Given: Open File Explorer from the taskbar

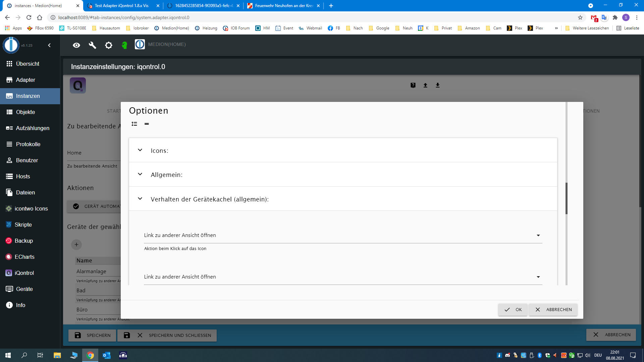Looking at the screenshot, I should coord(57,355).
